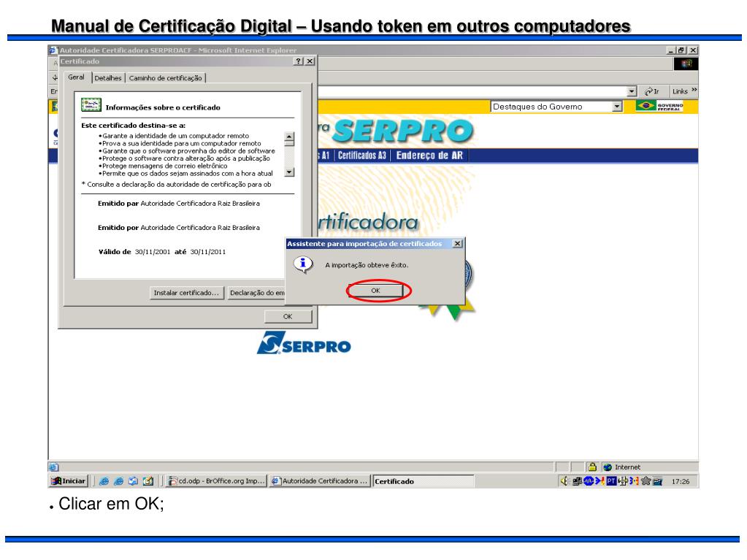The width and height of the screenshot is (747, 560).
Task: Click the Ir go button in browser
Action: 652,91
